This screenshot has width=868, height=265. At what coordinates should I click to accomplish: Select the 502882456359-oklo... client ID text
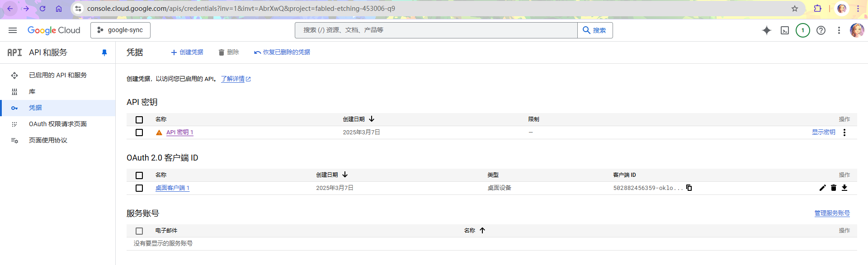[x=648, y=188]
